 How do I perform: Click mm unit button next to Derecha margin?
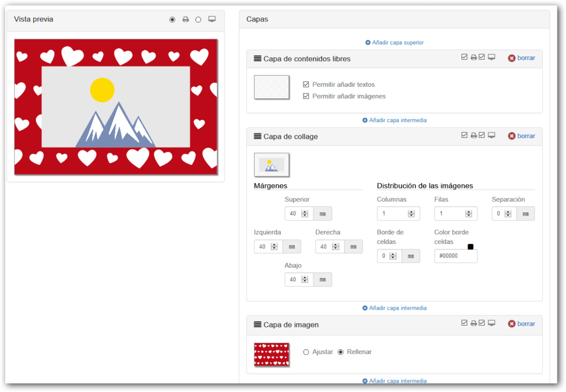(x=353, y=247)
